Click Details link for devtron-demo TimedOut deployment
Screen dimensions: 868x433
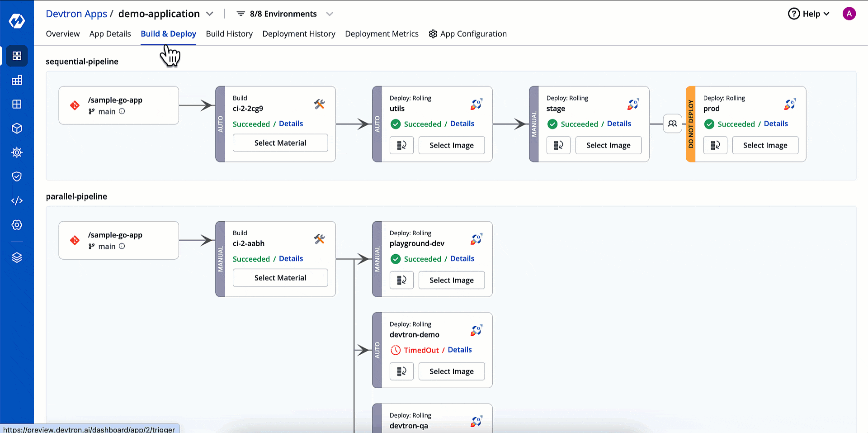459,350
